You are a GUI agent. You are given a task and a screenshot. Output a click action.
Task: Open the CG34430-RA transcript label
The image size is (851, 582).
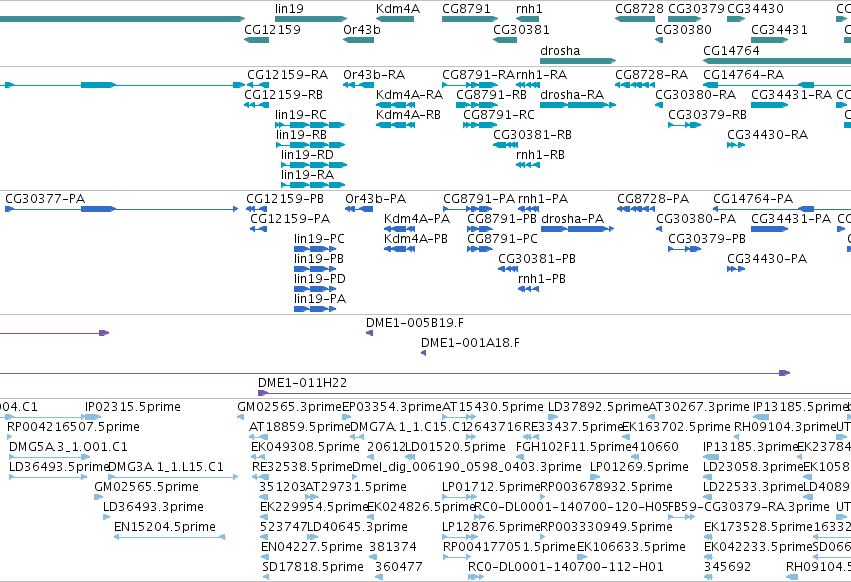tap(767, 135)
